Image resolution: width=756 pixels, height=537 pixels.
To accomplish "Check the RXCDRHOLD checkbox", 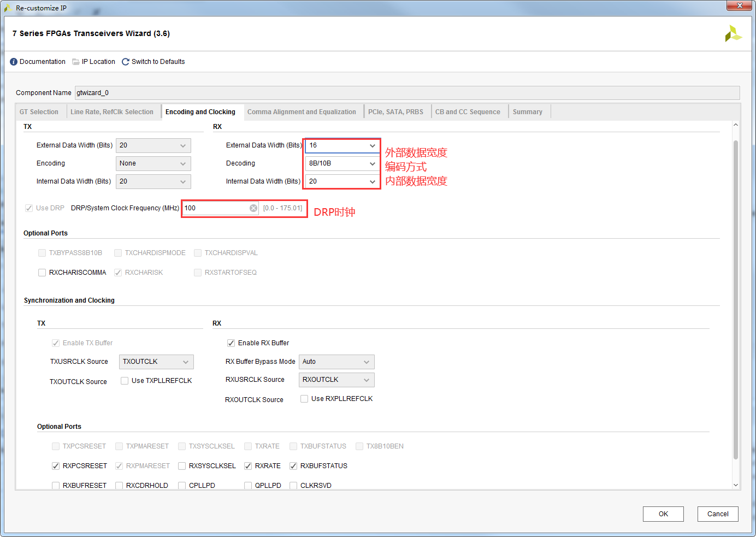I will tap(119, 486).
